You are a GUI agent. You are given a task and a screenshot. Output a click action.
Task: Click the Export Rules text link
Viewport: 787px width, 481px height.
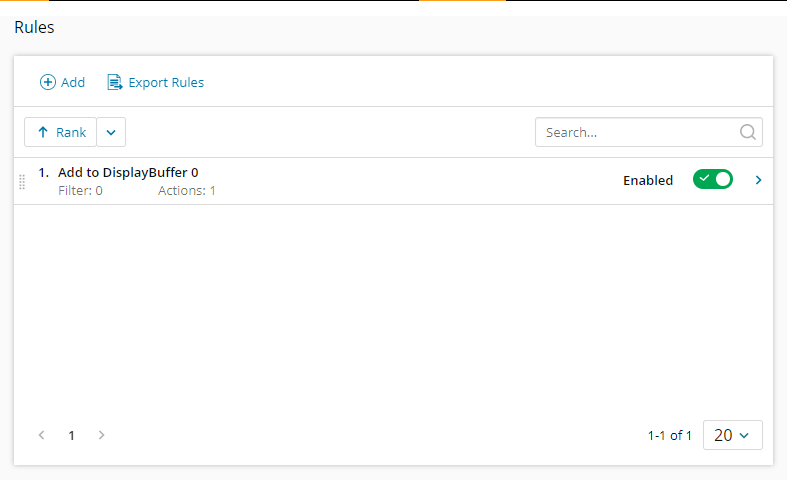(x=166, y=83)
